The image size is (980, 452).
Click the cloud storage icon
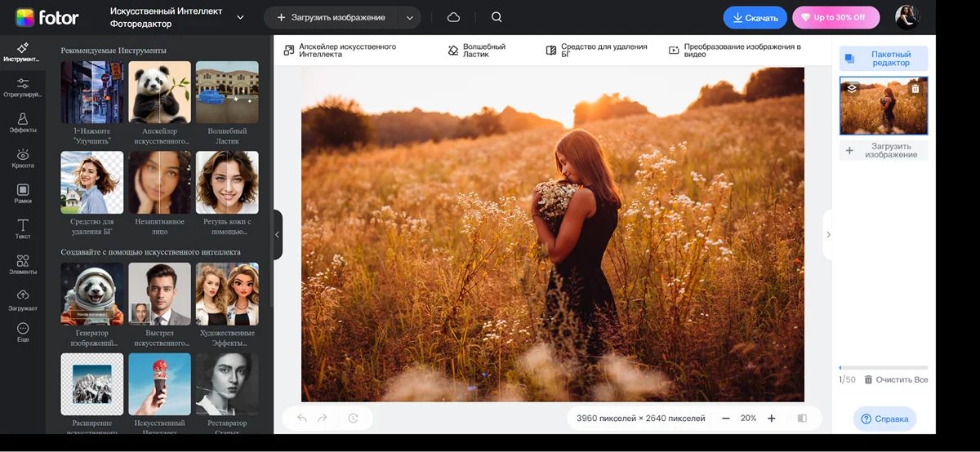453,17
